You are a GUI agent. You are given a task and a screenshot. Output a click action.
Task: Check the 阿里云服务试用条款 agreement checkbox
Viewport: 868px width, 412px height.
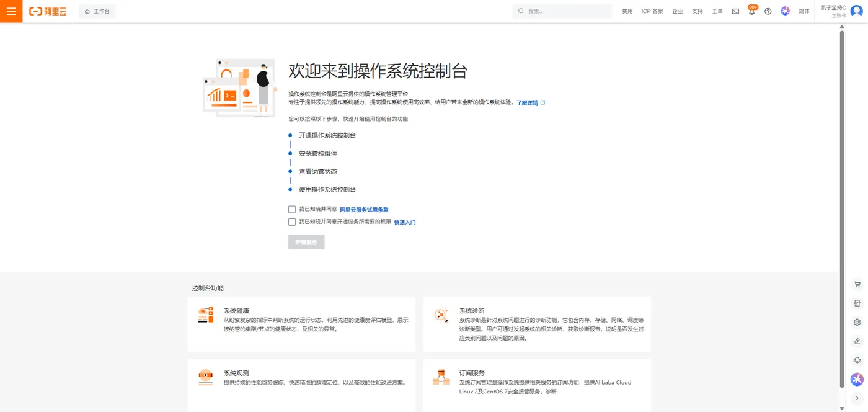(292, 210)
